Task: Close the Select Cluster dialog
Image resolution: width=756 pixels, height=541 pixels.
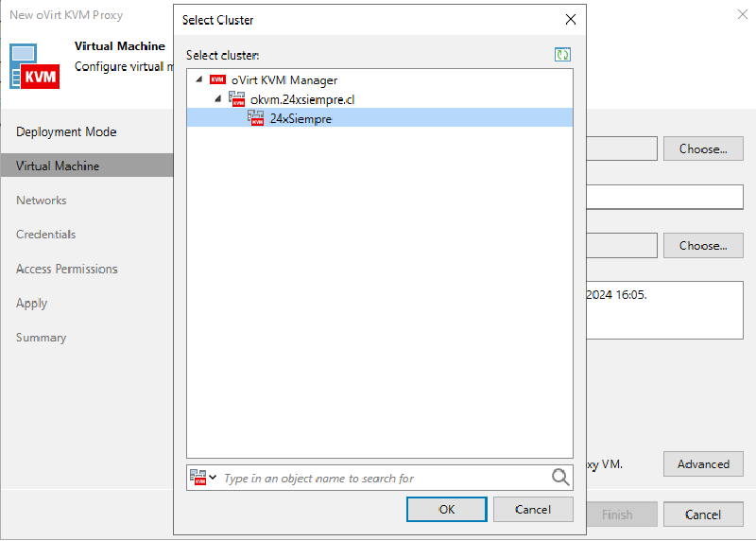Action: pos(571,19)
